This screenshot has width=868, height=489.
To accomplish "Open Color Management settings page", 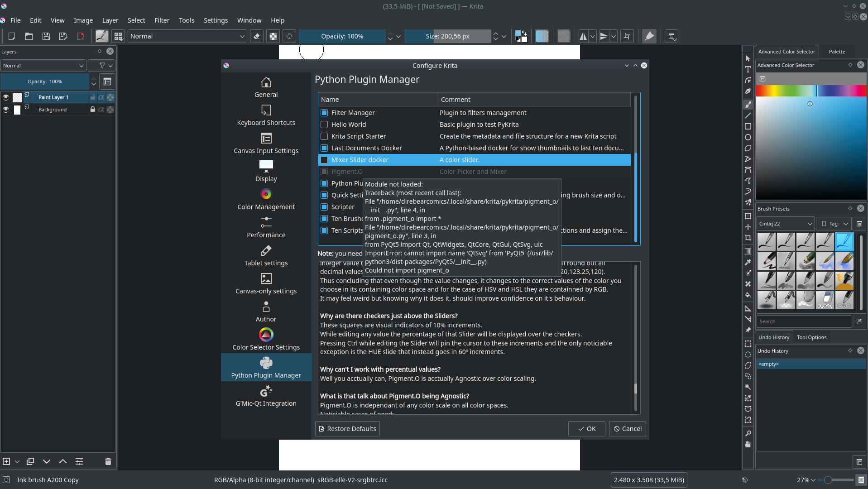I will point(266,200).
